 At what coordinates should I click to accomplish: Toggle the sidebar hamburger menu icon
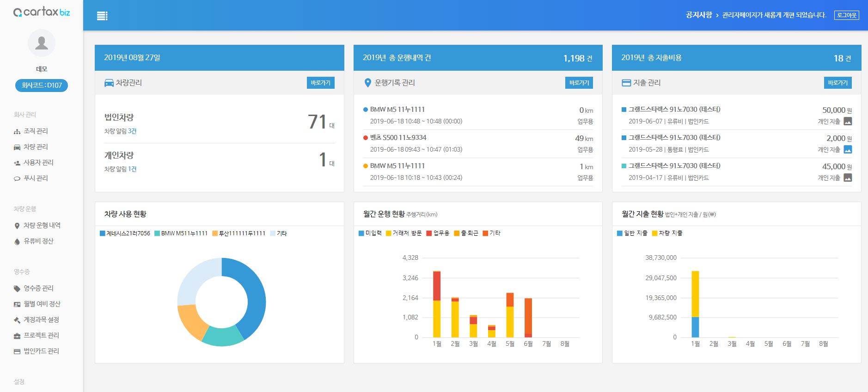pyautogui.click(x=102, y=16)
